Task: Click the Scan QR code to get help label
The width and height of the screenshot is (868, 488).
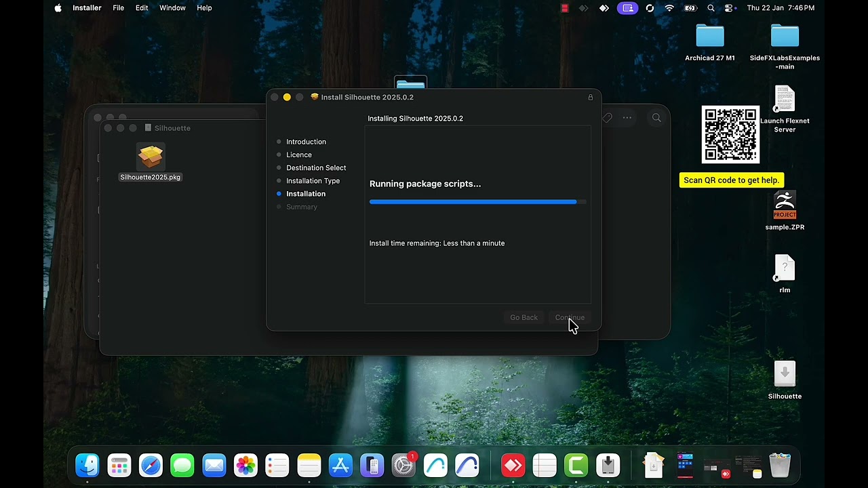Action: click(x=731, y=180)
